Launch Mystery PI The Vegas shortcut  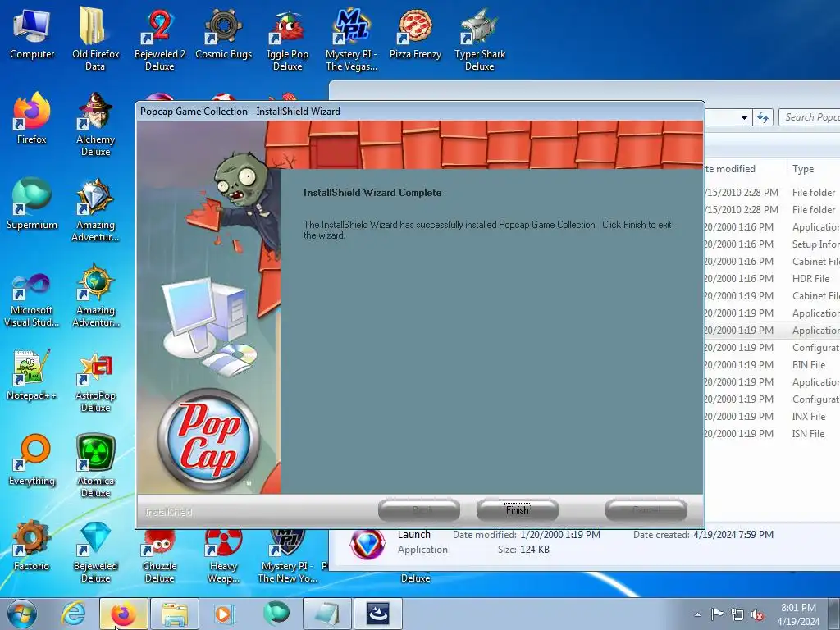(351, 39)
